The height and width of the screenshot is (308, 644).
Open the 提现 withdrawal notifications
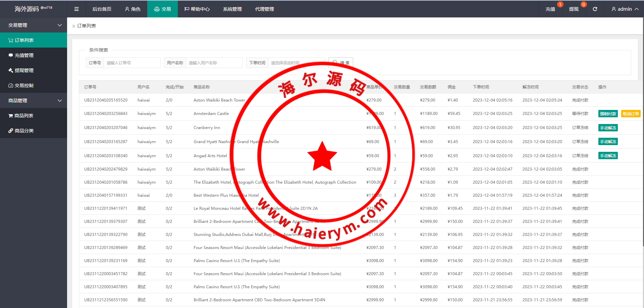pos(574,9)
